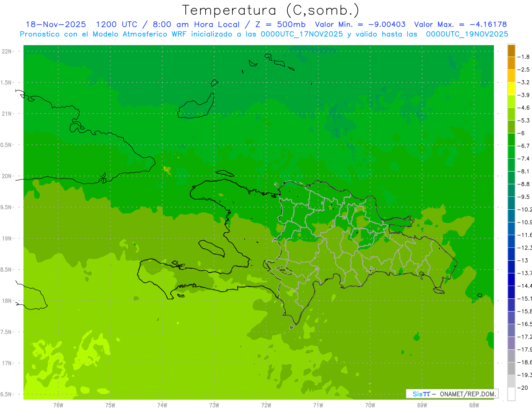Click the '74W' longitude label
532x411 pixels.
[x=162, y=405]
